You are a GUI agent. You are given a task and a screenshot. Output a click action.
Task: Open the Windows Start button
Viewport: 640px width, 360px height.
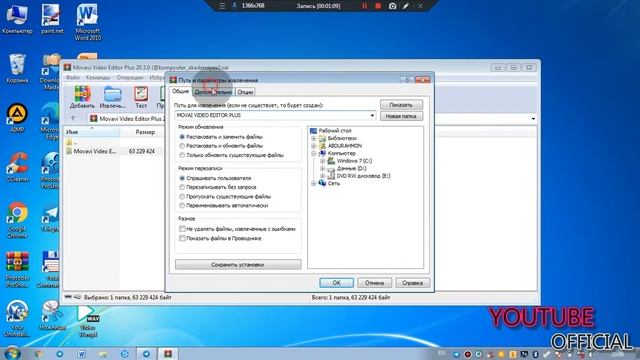(12, 353)
